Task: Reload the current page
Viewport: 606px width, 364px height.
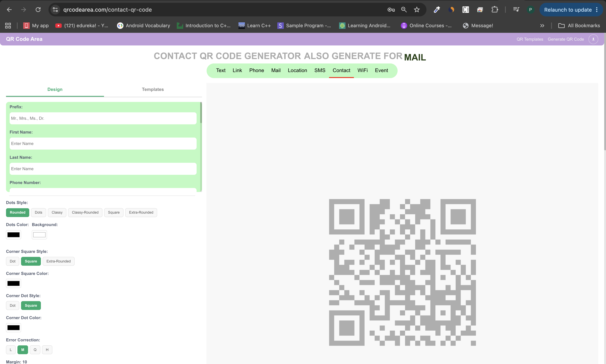Action: coord(38,10)
